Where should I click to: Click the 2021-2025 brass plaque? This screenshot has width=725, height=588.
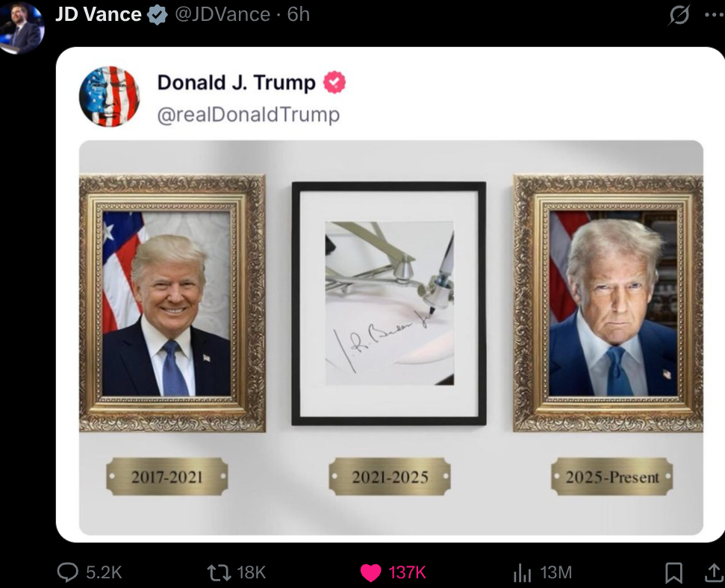390,477
